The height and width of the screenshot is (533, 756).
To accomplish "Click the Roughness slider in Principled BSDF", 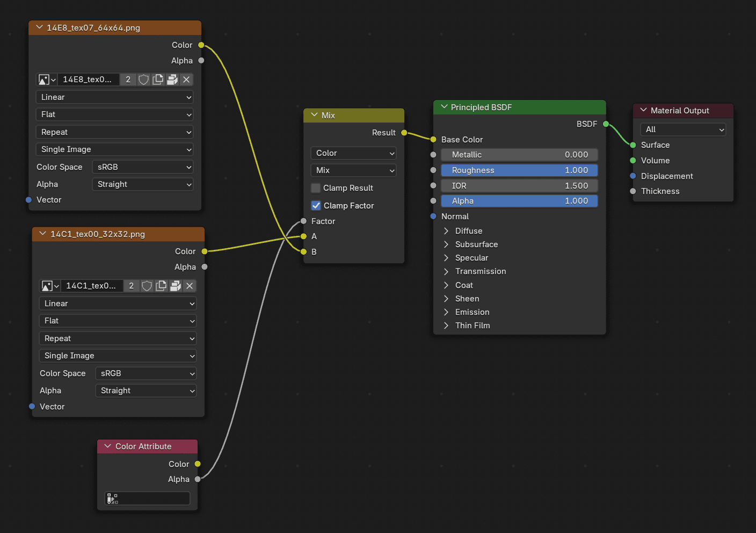I will tap(519, 170).
